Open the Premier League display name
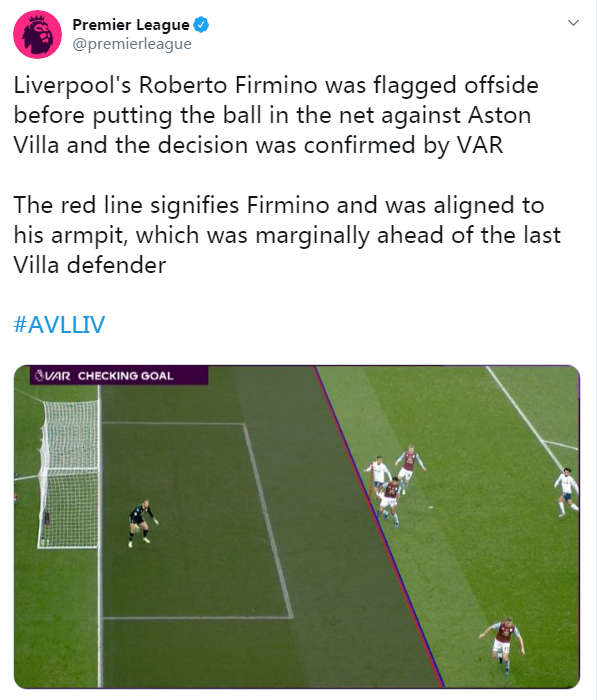Image resolution: width=597 pixels, height=700 pixels. coord(131,25)
